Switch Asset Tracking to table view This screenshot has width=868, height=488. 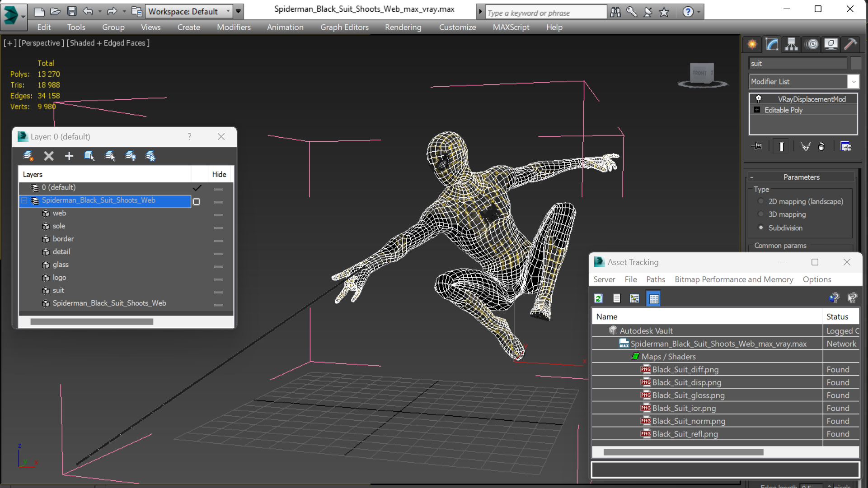pyautogui.click(x=653, y=298)
